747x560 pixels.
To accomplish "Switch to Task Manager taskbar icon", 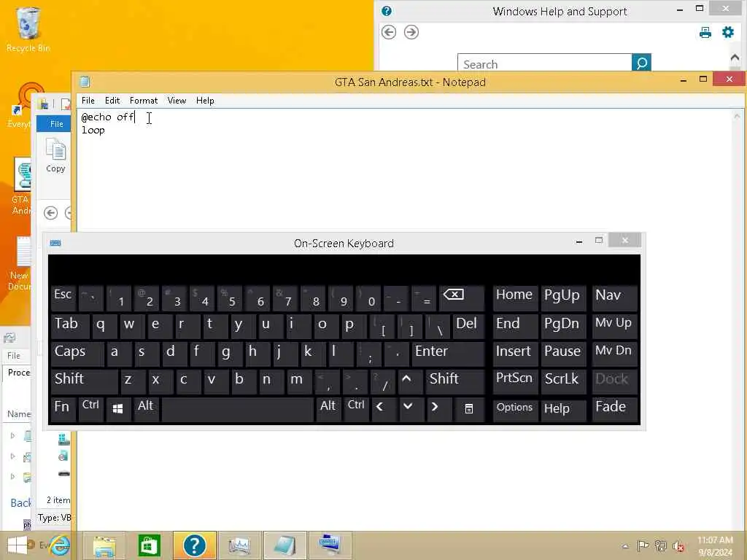I will 239,545.
